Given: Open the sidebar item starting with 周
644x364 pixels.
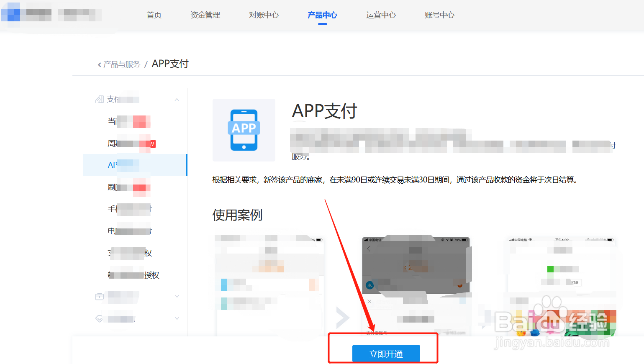Looking at the screenshot, I should [131, 144].
